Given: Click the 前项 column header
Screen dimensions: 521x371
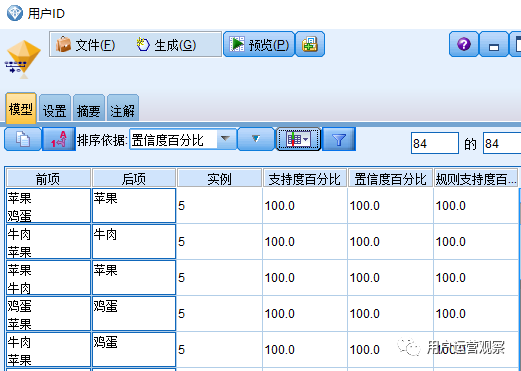Looking at the screenshot, I should coord(48,178).
